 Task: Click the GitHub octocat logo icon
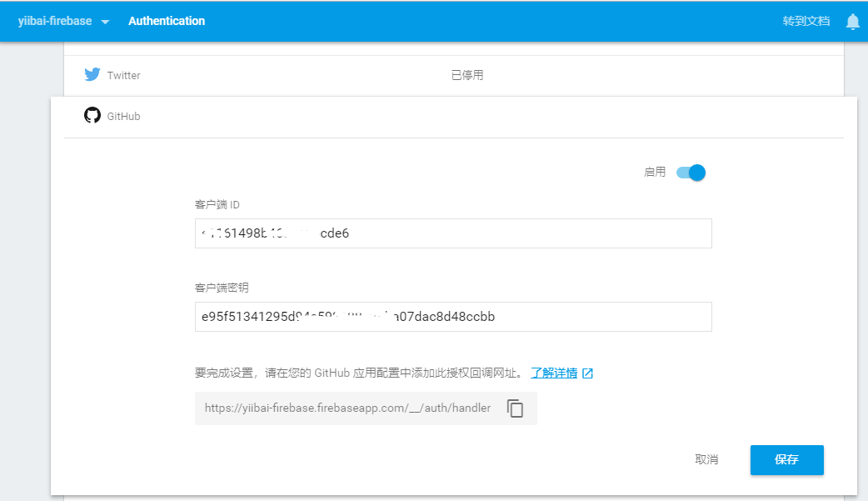pos(92,116)
